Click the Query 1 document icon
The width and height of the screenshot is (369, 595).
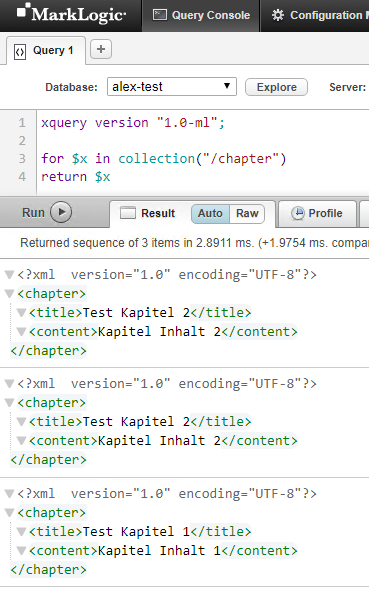coord(20,51)
